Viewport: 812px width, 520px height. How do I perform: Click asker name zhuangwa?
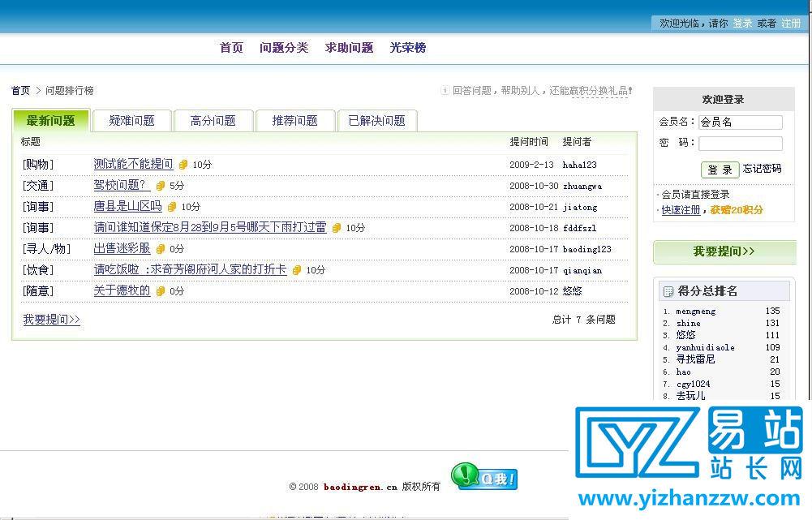pyautogui.click(x=582, y=186)
